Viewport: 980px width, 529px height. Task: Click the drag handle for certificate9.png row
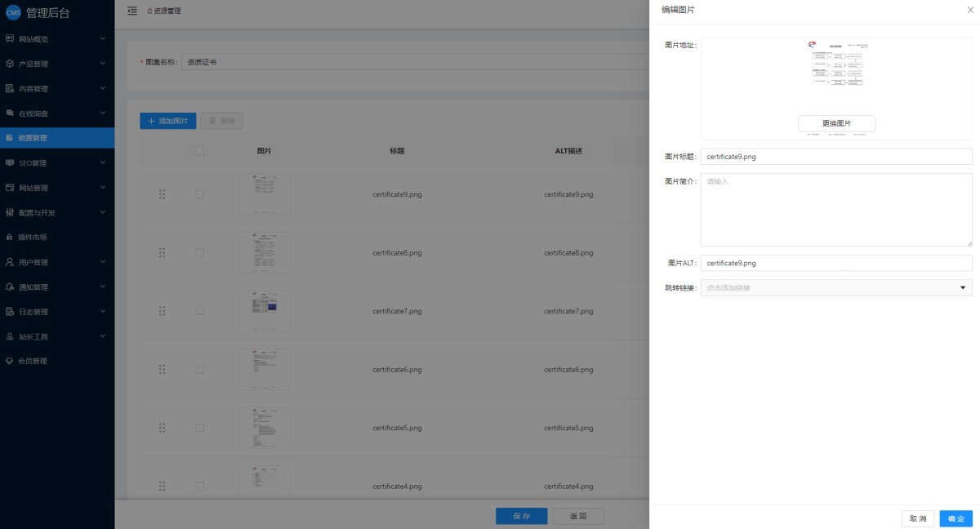[x=162, y=194]
